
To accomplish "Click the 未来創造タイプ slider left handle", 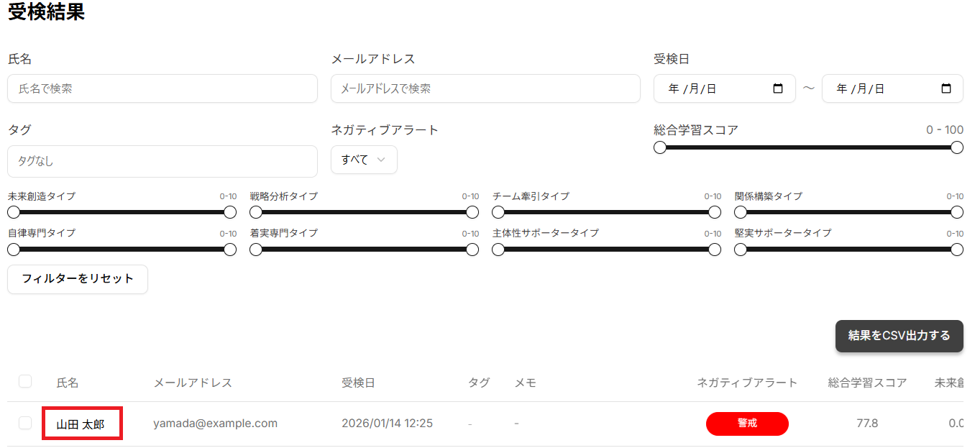I will click(13, 212).
